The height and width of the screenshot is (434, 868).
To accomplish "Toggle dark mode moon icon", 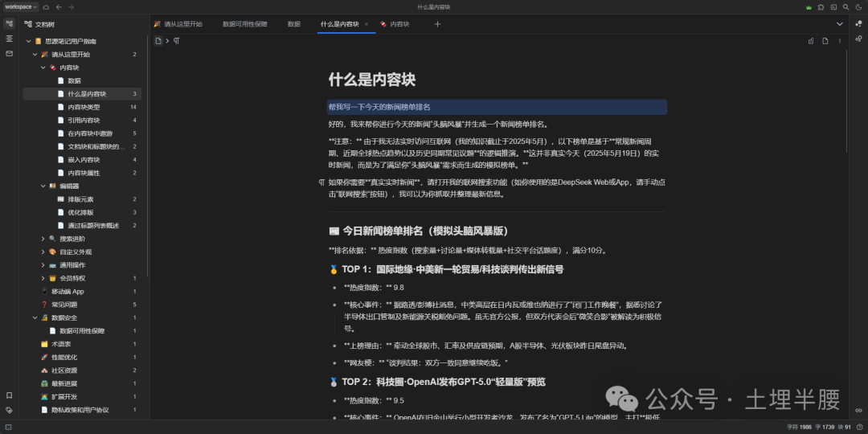I will coord(859,7).
